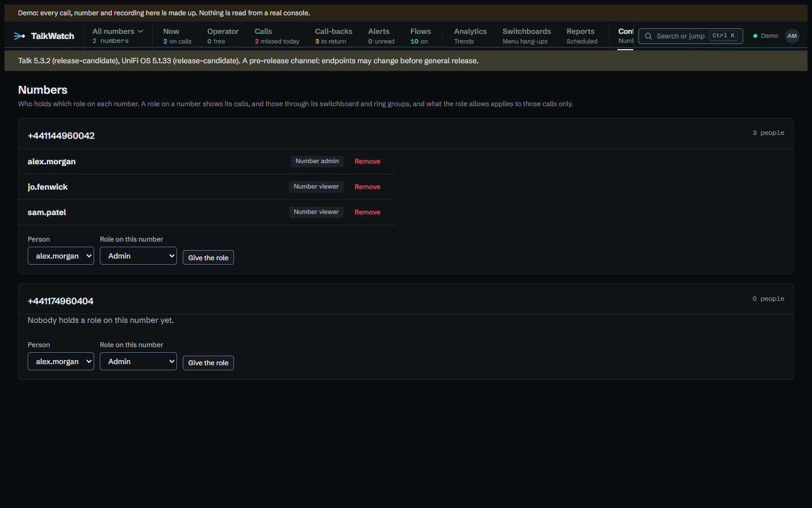Image resolution: width=812 pixels, height=508 pixels.
Task: Click the jo.fenwick name row
Action: [207, 187]
